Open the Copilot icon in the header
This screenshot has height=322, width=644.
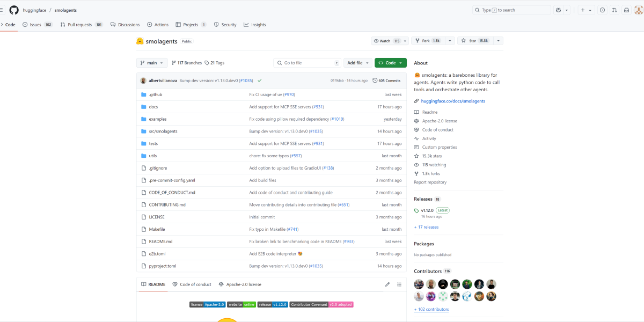click(x=559, y=10)
